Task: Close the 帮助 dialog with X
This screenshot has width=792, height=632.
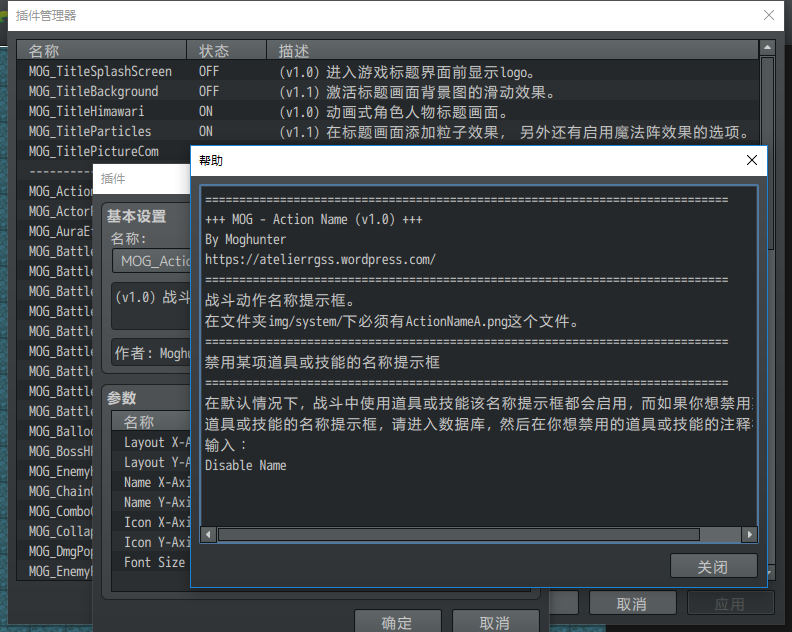Action: 752,160
